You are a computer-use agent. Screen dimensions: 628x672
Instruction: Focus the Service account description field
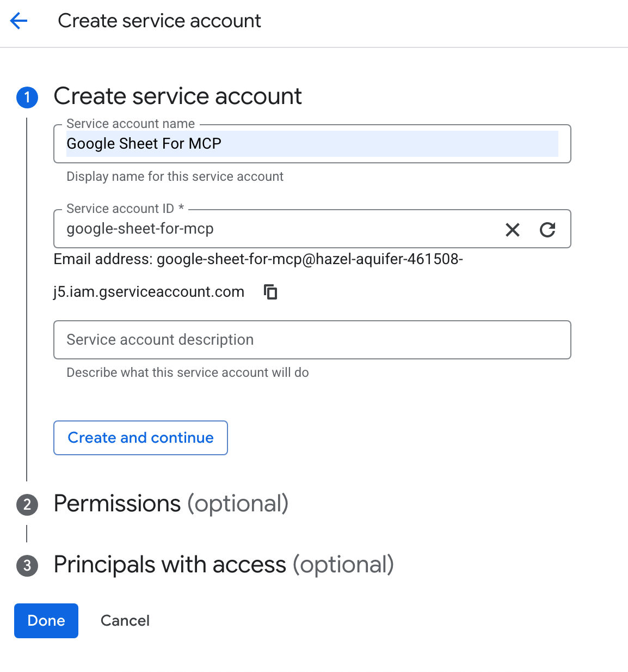point(312,340)
